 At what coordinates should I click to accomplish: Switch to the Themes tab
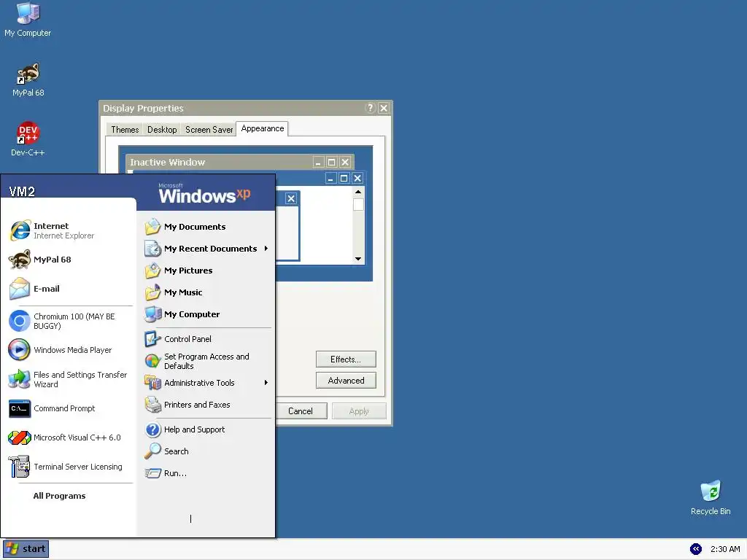pyautogui.click(x=125, y=130)
